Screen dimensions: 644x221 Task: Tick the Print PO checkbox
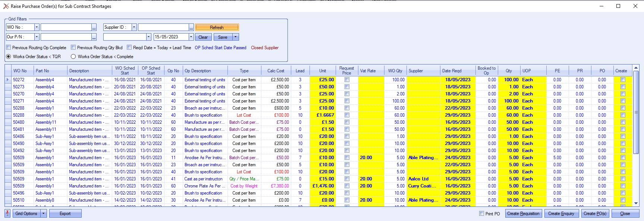tap(481, 214)
